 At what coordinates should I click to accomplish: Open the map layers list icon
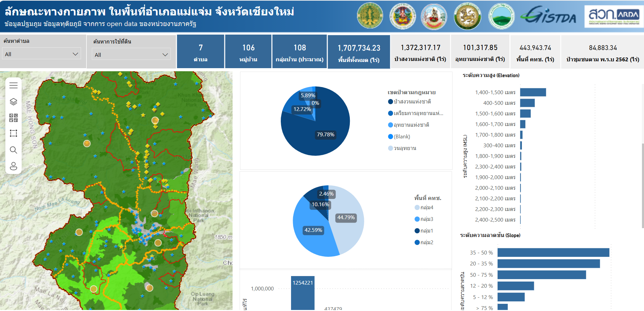coord(13,102)
